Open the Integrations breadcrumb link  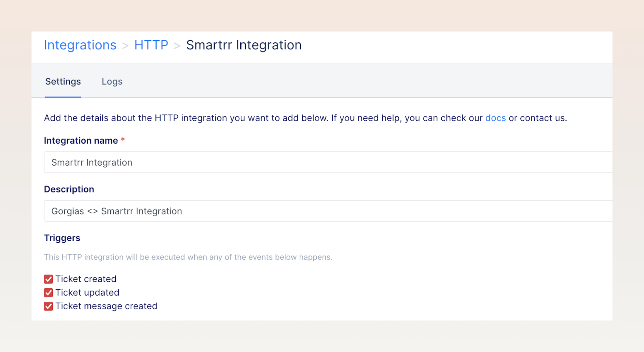[x=80, y=45]
